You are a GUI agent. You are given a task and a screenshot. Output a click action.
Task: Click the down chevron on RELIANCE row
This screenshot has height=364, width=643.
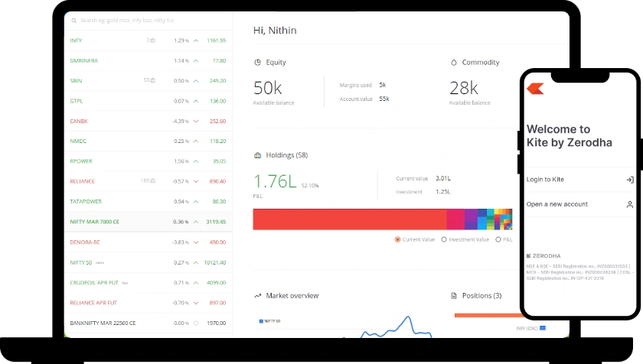coord(196,181)
